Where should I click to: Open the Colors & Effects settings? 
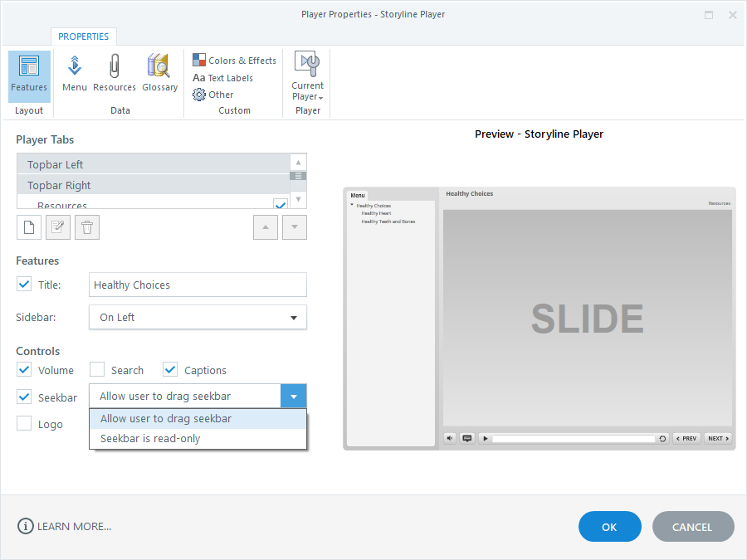click(233, 60)
